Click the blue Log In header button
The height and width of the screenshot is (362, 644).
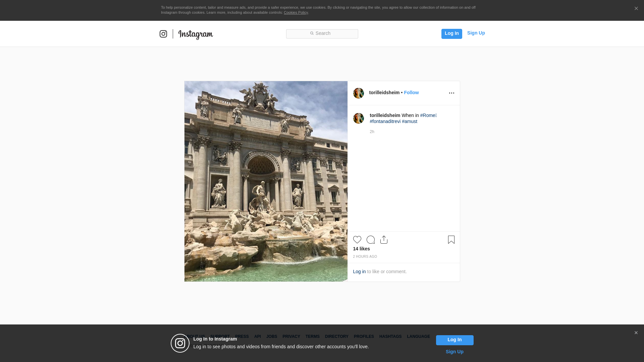(x=451, y=34)
